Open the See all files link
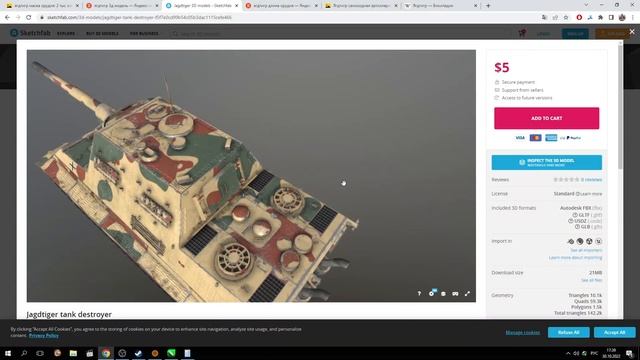Image resolution: width=640 pixels, height=360 pixels. [x=592, y=280]
